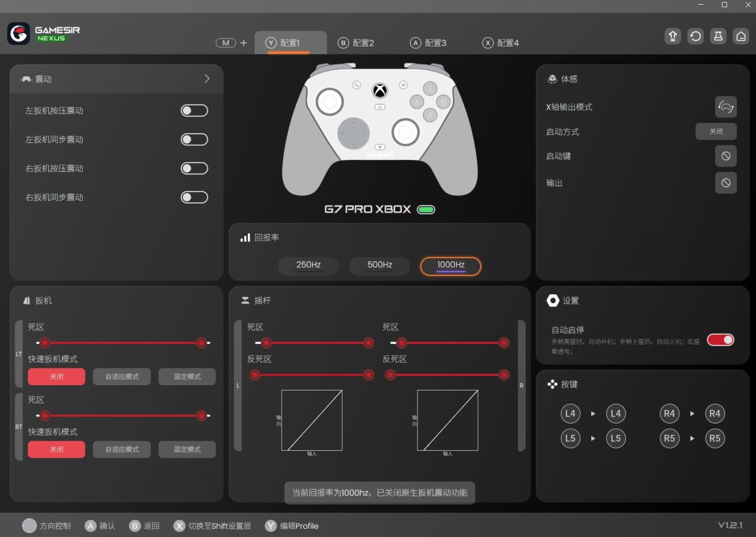This screenshot has width=756, height=537.
Task: Click the view button on the controller image
Action: pyautogui.click(x=356, y=85)
